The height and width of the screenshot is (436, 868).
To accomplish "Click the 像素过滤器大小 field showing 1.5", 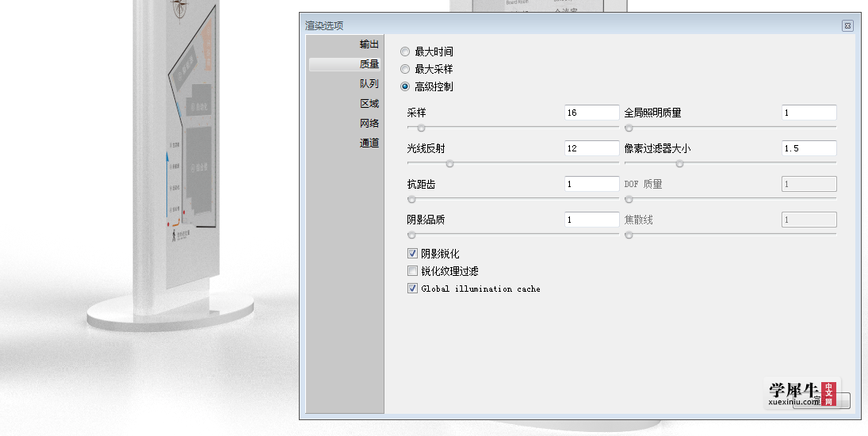I will coord(809,148).
